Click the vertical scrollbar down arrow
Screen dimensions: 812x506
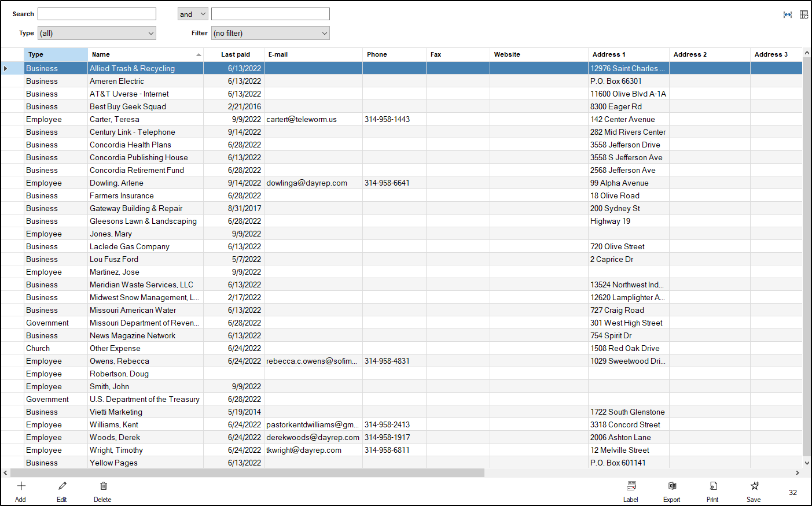807,463
